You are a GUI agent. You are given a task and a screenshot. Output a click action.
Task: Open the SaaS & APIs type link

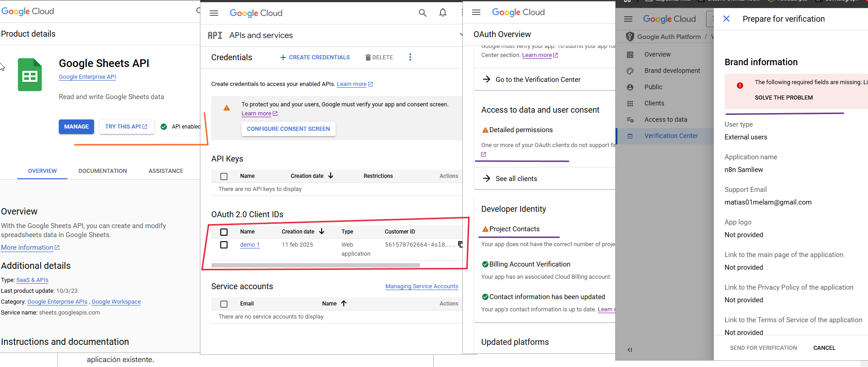32,280
